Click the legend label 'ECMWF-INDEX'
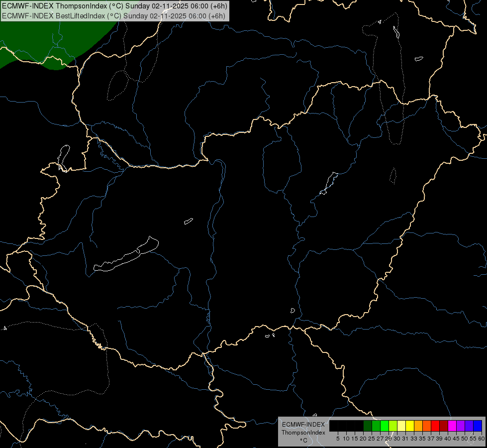The width and height of the screenshot is (487, 448). [303, 425]
